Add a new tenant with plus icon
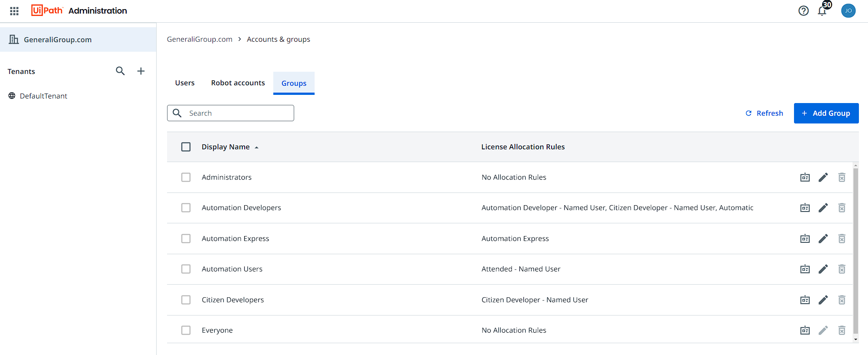This screenshot has width=868, height=355. coord(141,71)
